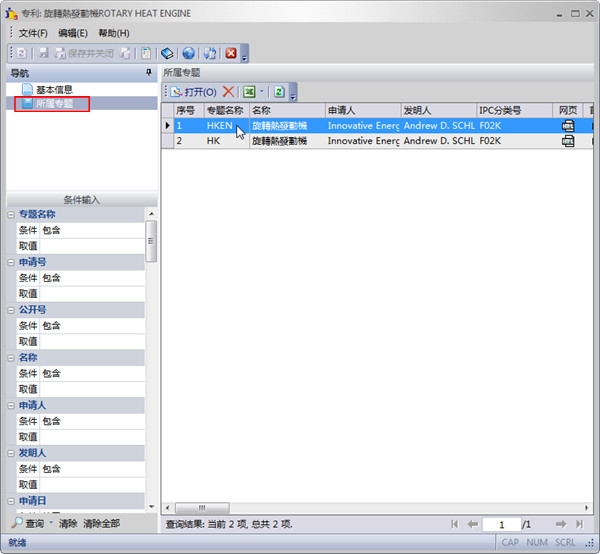Select the HK cell in row 2

click(227, 141)
